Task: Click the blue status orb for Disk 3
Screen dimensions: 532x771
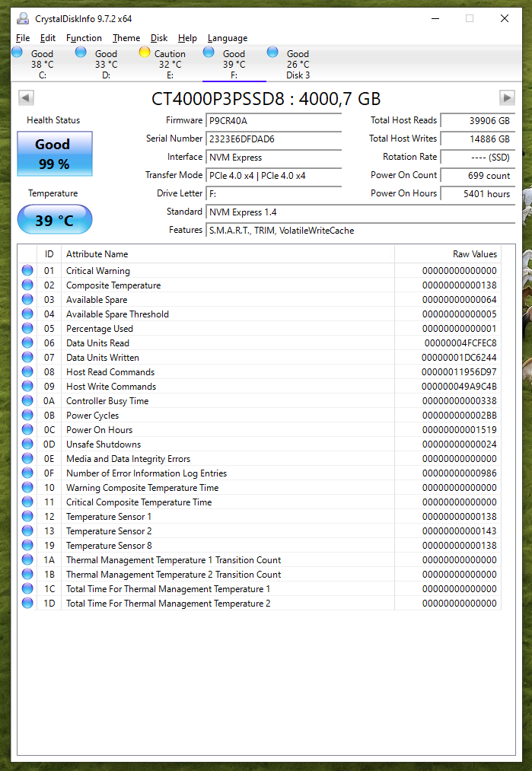Action: [x=272, y=52]
